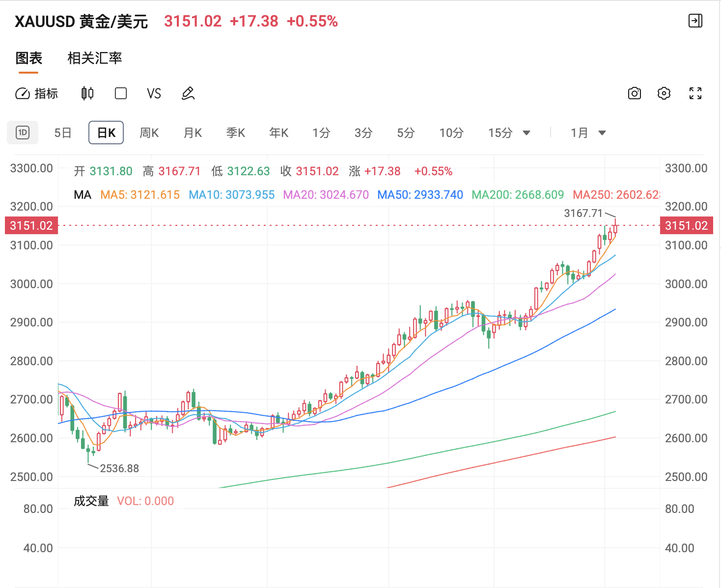
Task: Expand the 15分 interval dropdown arrow
Action: tap(527, 133)
